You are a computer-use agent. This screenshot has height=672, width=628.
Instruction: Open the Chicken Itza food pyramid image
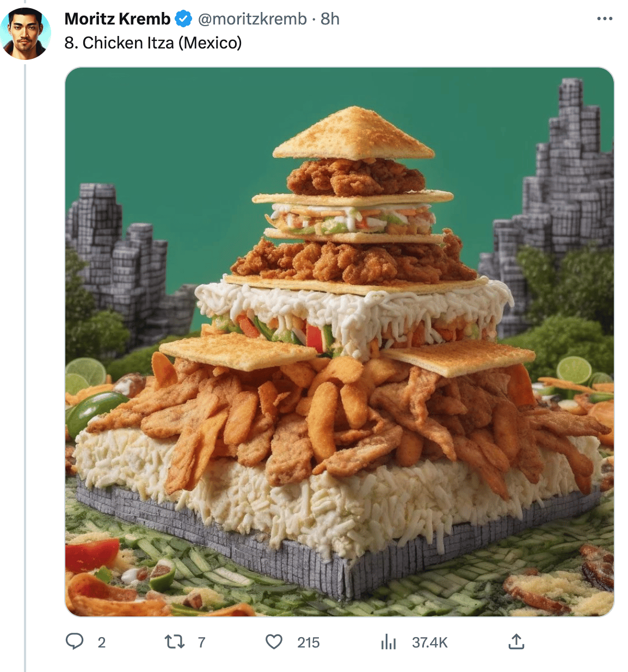tap(340, 342)
